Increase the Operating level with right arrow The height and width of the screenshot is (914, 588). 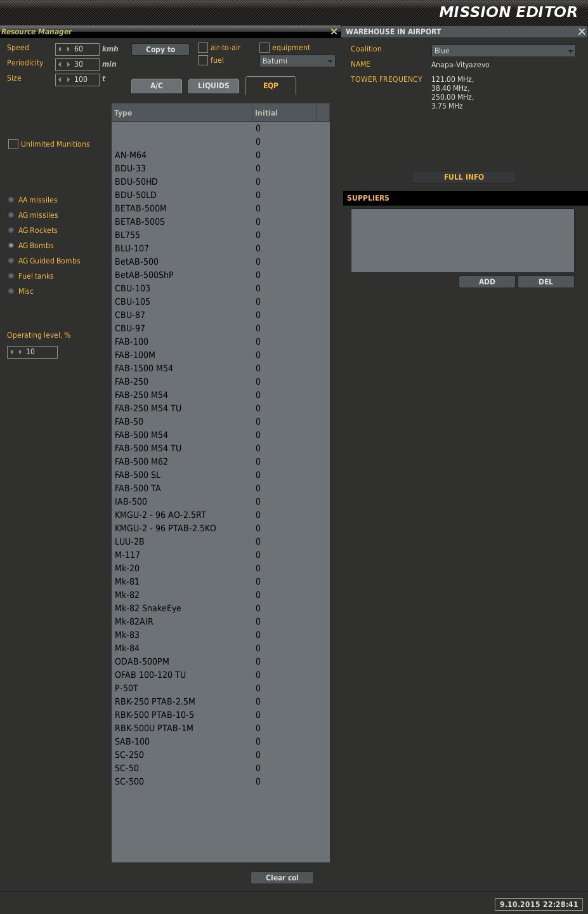pyautogui.click(x=20, y=352)
